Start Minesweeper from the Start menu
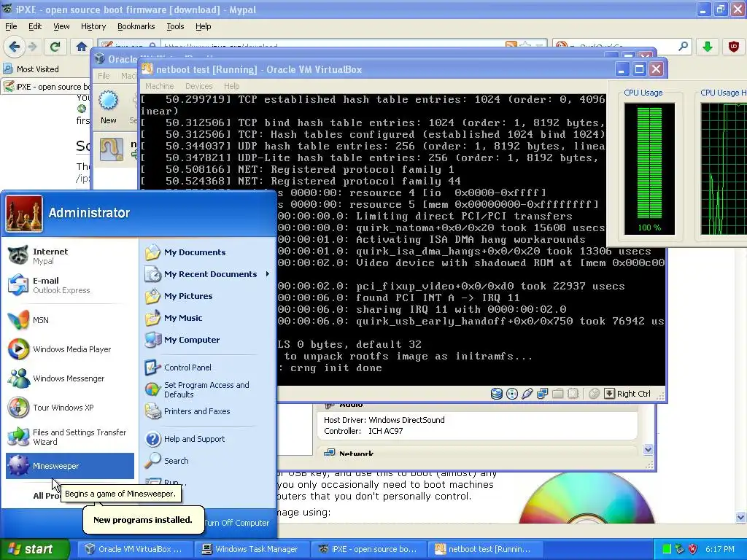Screen dimensions: 747x560 tap(69, 466)
